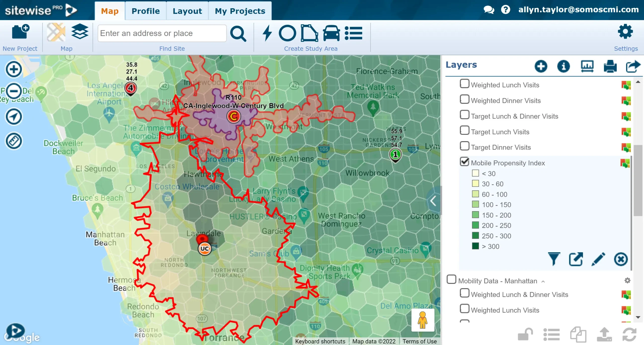Select the quick lightning study area tool
644x345 pixels.
coord(267,33)
